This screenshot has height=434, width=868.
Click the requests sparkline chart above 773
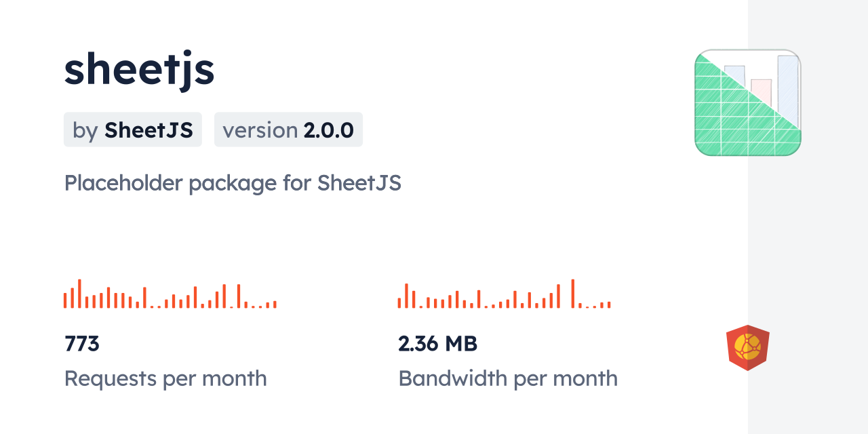(170, 294)
